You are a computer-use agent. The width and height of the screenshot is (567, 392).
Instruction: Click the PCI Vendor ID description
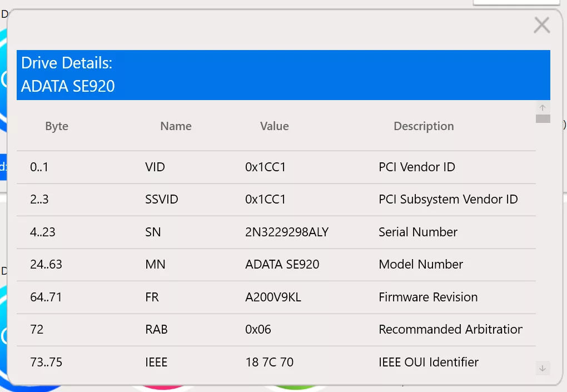point(417,167)
